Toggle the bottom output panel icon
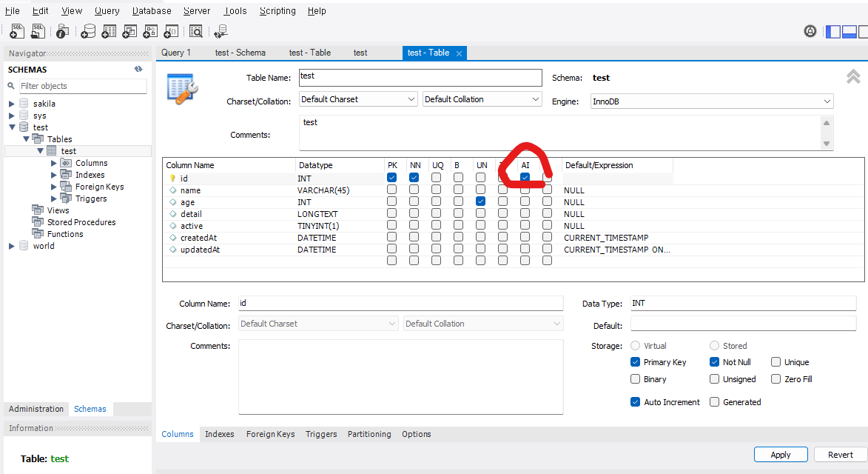 (850, 32)
